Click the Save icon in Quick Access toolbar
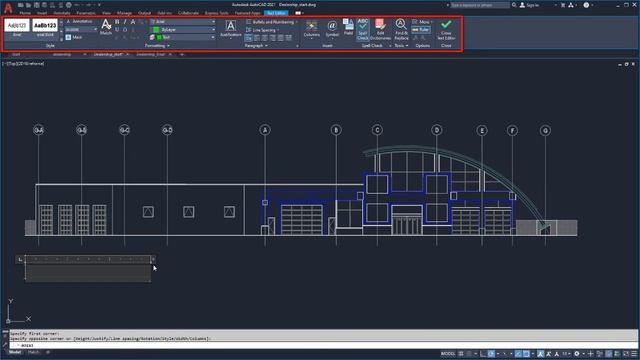 tap(36, 5)
